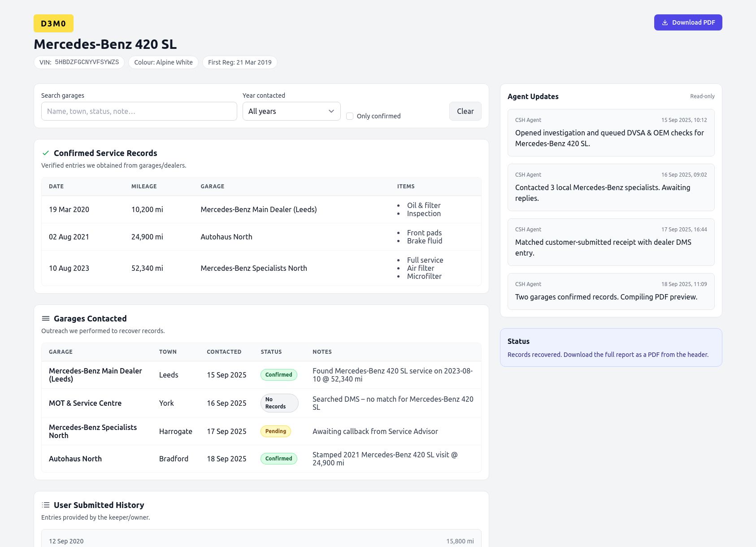Screen dimensions: 756x547
Task: Click the No Records status badge
Action: [x=279, y=403]
